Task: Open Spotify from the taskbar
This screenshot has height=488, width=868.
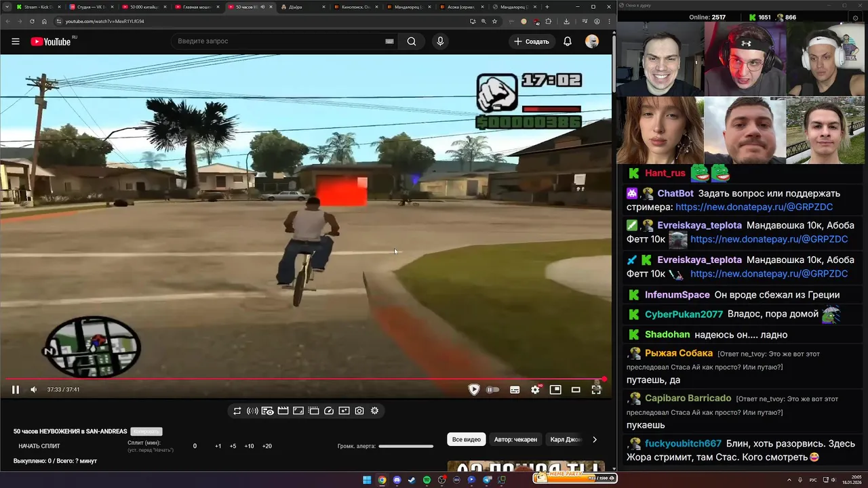Action: point(427,480)
